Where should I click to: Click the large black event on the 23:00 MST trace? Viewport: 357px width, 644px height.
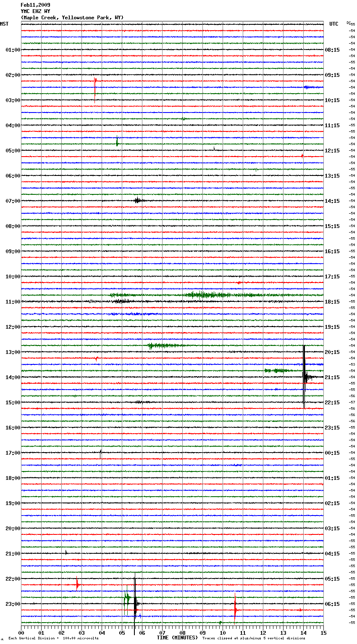tap(135, 605)
